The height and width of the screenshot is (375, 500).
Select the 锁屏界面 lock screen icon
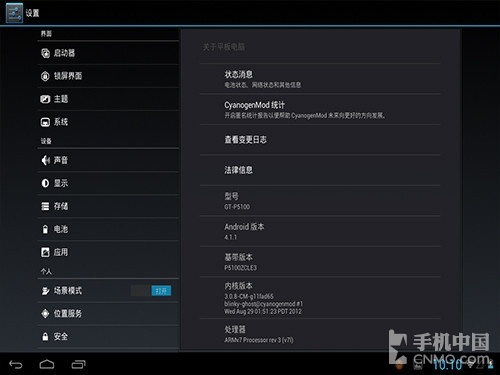(x=45, y=76)
